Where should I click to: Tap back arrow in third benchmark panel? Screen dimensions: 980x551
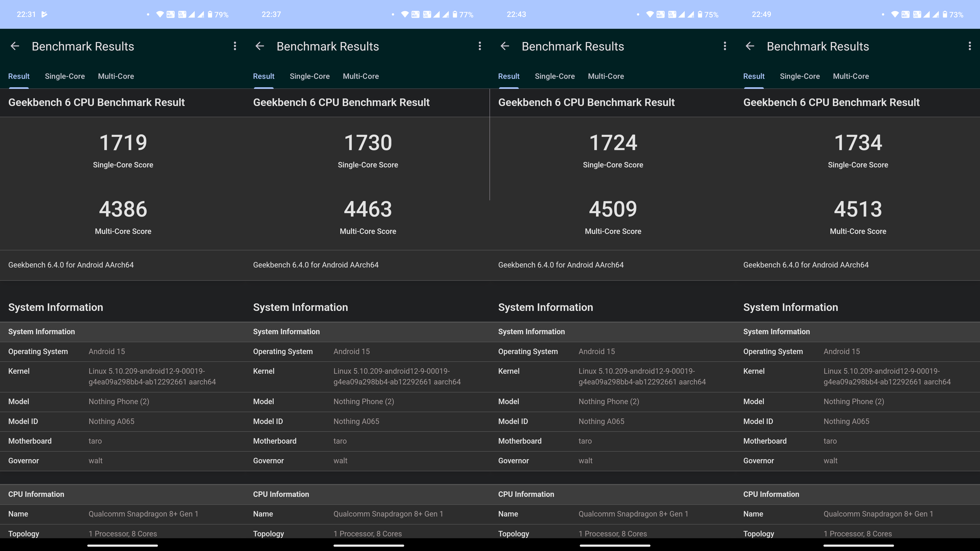[x=505, y=46]
